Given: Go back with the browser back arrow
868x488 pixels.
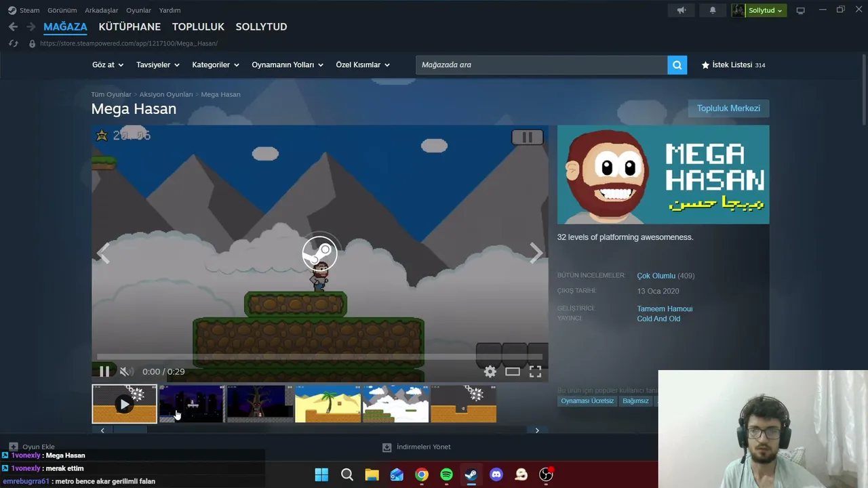Looking at the screenshot, I should pyautogui.click(x=13, y=26).
